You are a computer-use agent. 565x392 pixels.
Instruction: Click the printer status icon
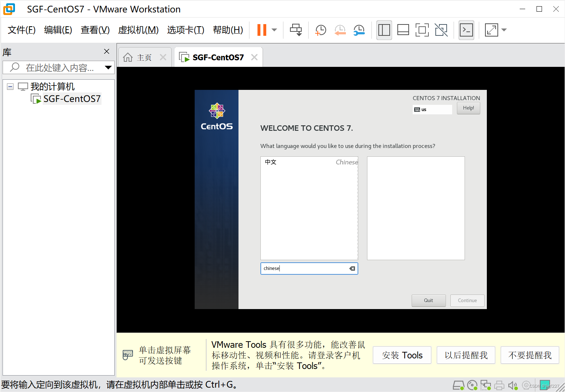(x=499, y=385)
